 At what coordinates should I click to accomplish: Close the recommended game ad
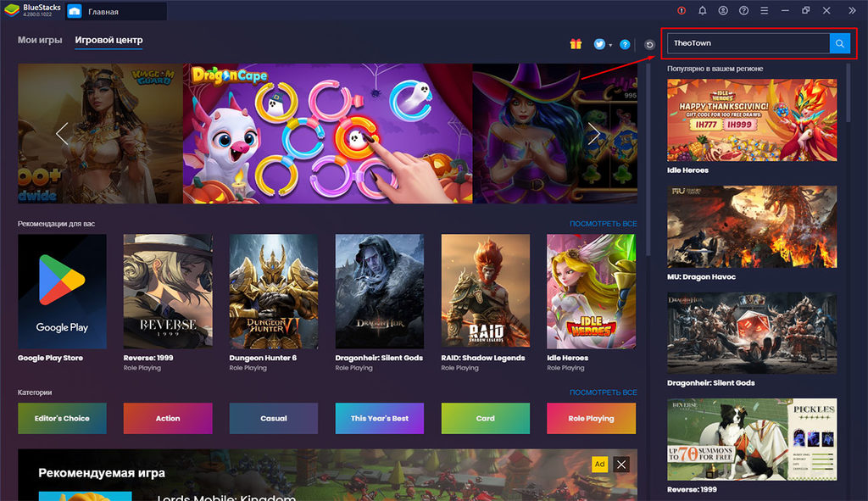621,465
